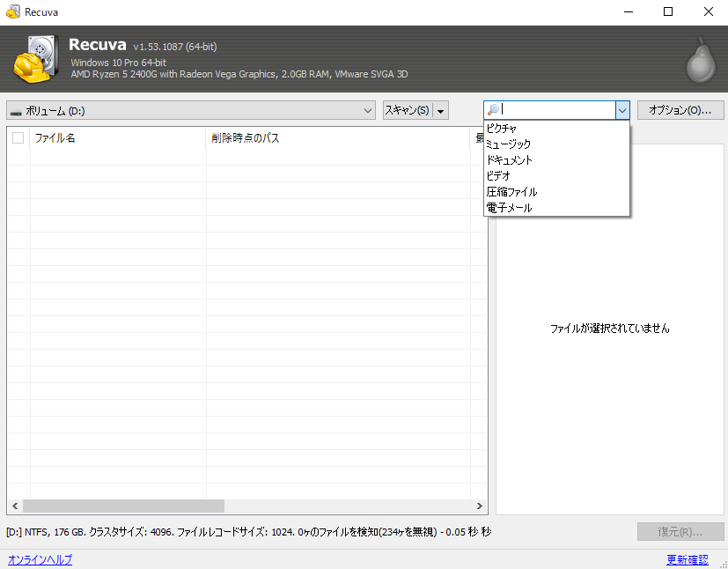Minimize the Recuva window
Viewport: 728px width, 569px height.
click(x=629, y=12)
